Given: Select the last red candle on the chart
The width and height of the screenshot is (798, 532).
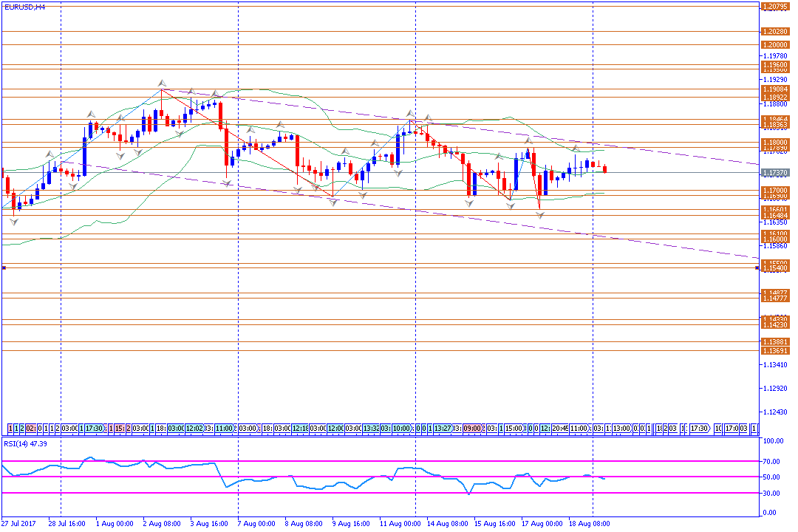Looking at the screenshot, I should (x=605, y=169).
